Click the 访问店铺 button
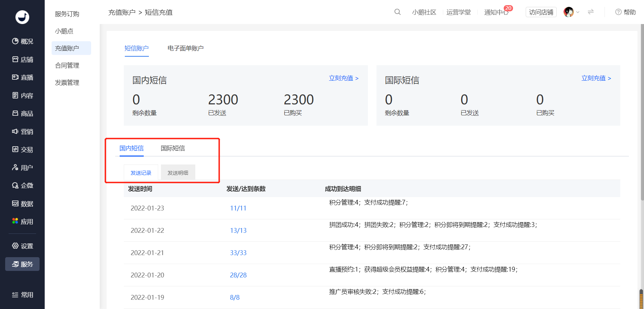The image size is (644, 309). click(x=541, y=12)
